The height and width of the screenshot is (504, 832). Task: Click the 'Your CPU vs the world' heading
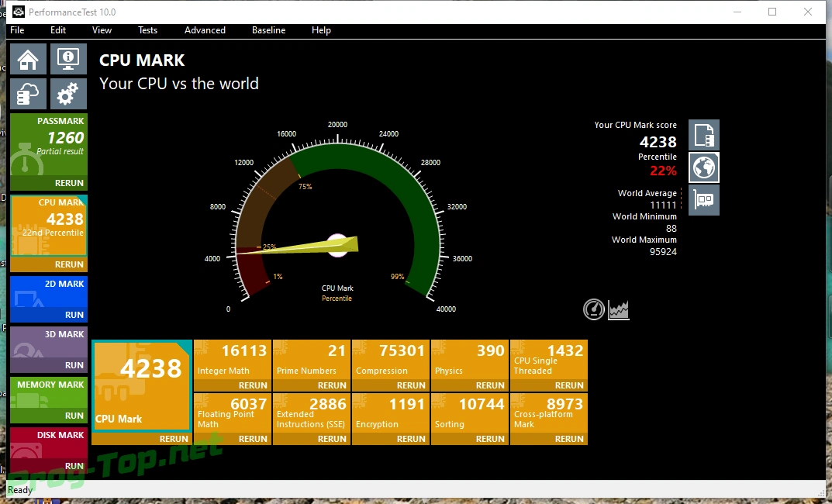(179, 84)
